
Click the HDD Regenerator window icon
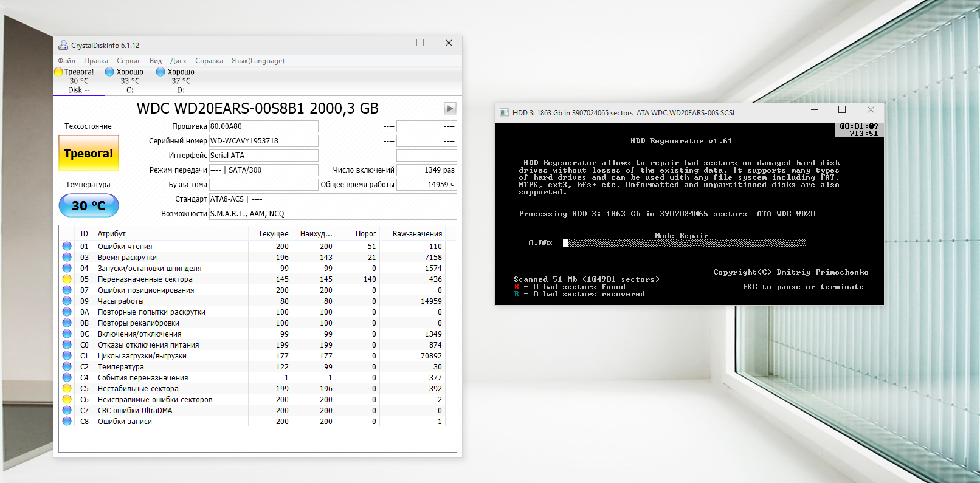504,112
